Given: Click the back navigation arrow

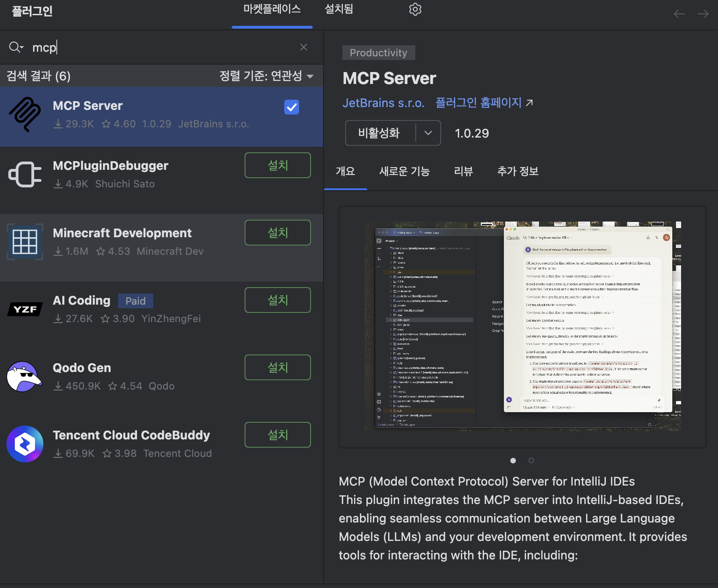Looking at the screenshot, I should [679, 14].
